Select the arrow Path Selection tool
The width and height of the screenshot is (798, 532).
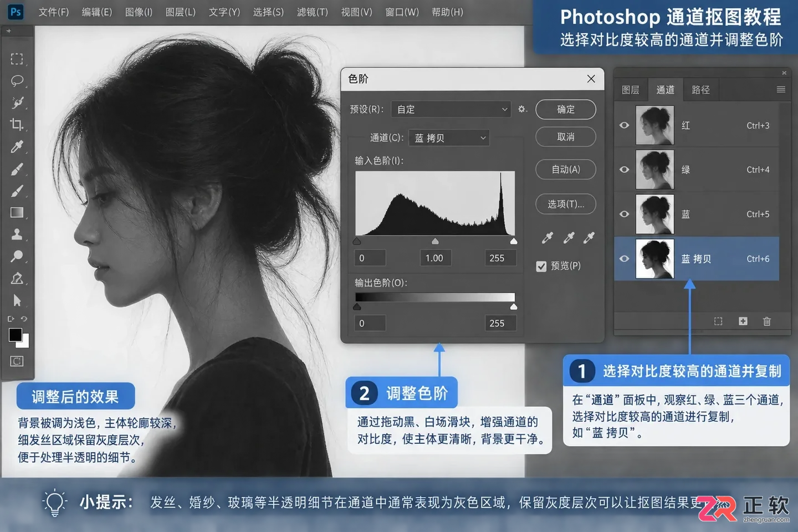coord(17,300)
